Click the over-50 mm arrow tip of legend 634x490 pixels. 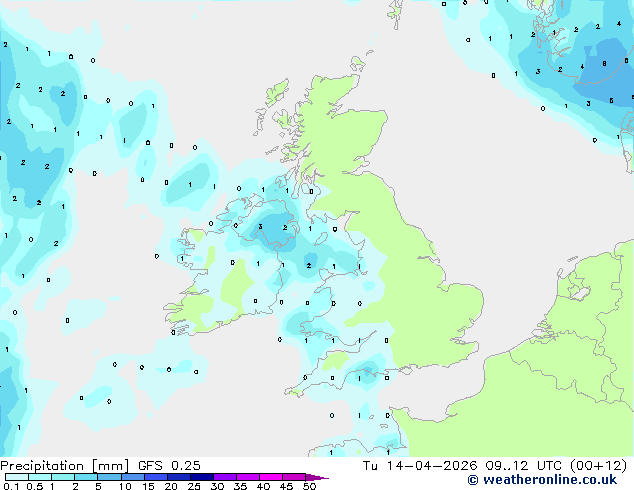coord(317,477)
